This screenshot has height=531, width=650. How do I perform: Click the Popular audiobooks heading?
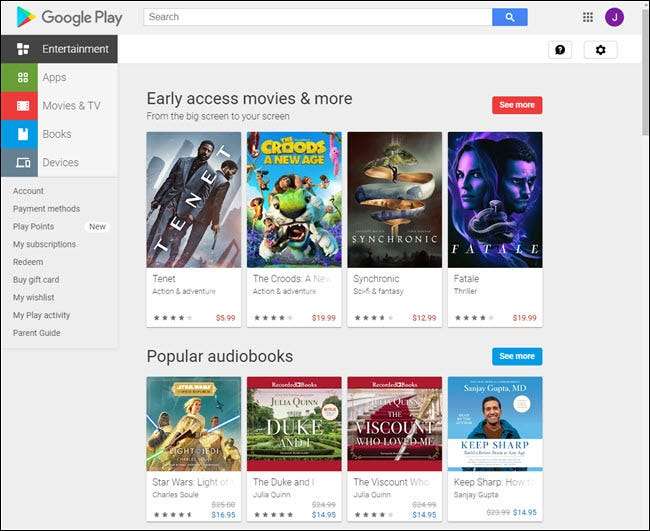(x=220, y=356)
